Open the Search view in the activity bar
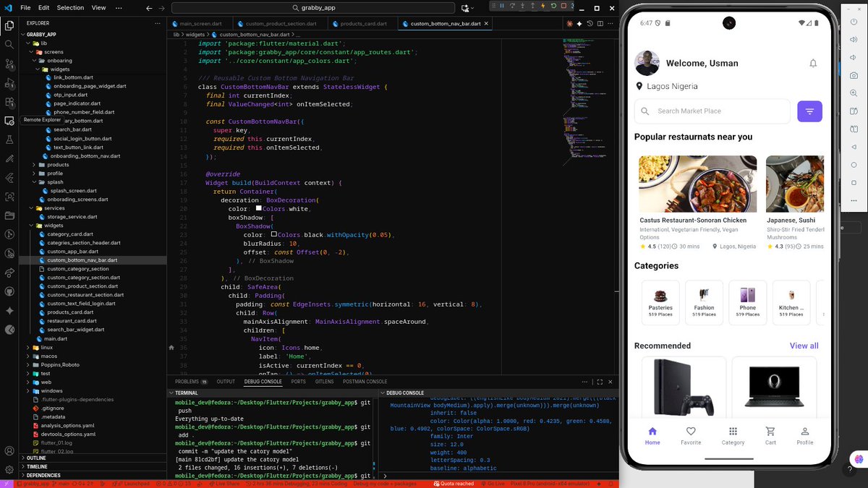Image resolution: width=868 pixels, height=488 pixels. (9, 44)
